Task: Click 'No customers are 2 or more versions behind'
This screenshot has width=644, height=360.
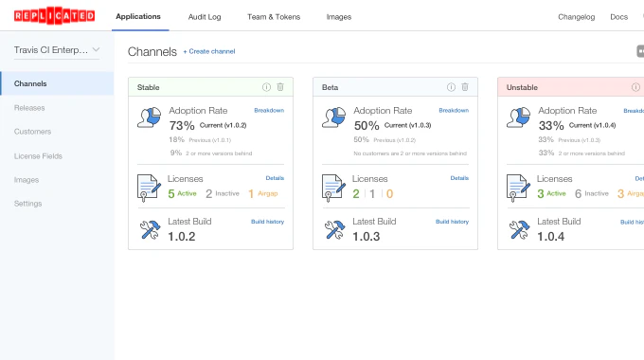Action: click(410, 153)
